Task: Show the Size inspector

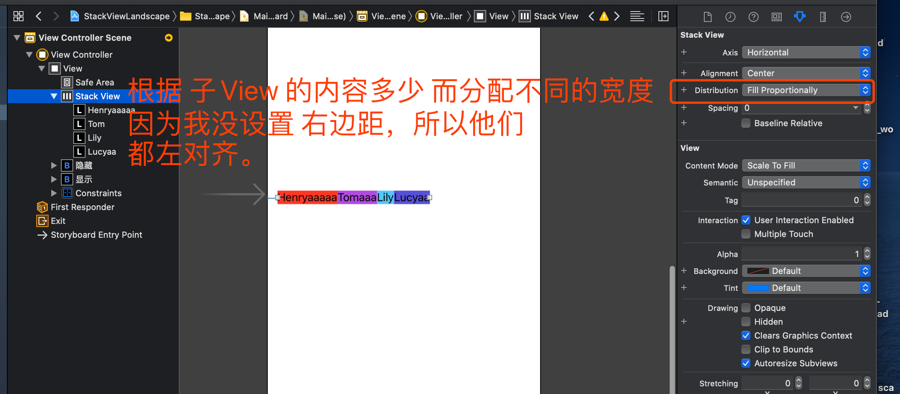Action: pyautogui.click(x=823, y=17)
